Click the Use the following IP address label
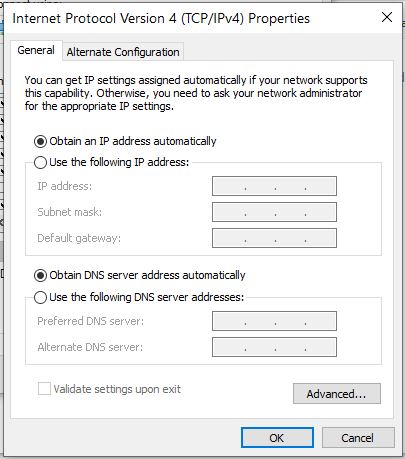The image size is (405, 459). 119,162
